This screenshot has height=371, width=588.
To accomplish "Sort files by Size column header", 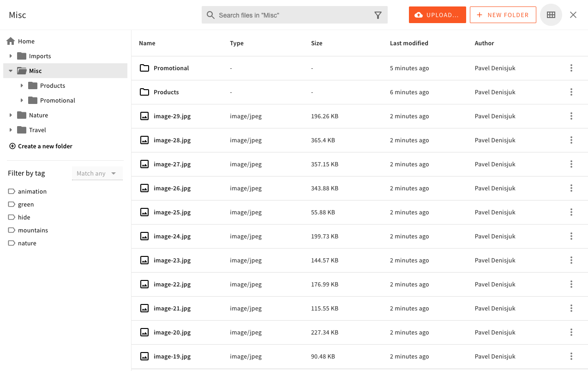I will click(x=317, y=43).
